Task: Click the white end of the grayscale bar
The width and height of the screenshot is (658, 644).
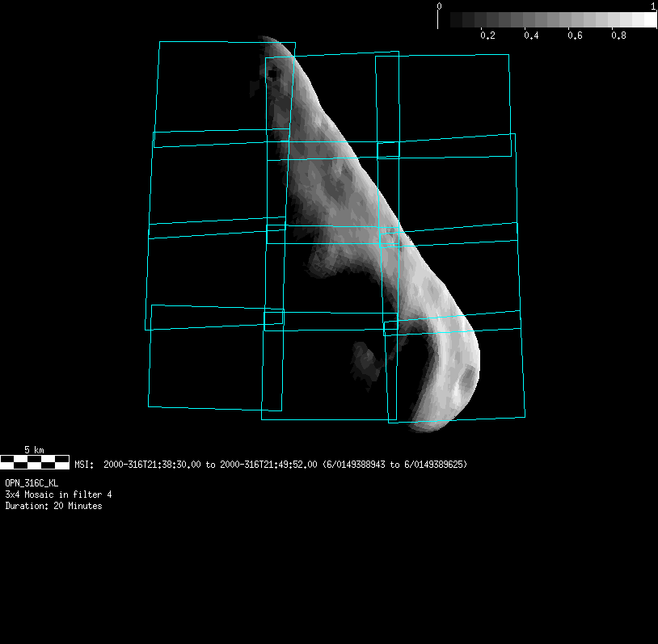Action: [647, 20]
